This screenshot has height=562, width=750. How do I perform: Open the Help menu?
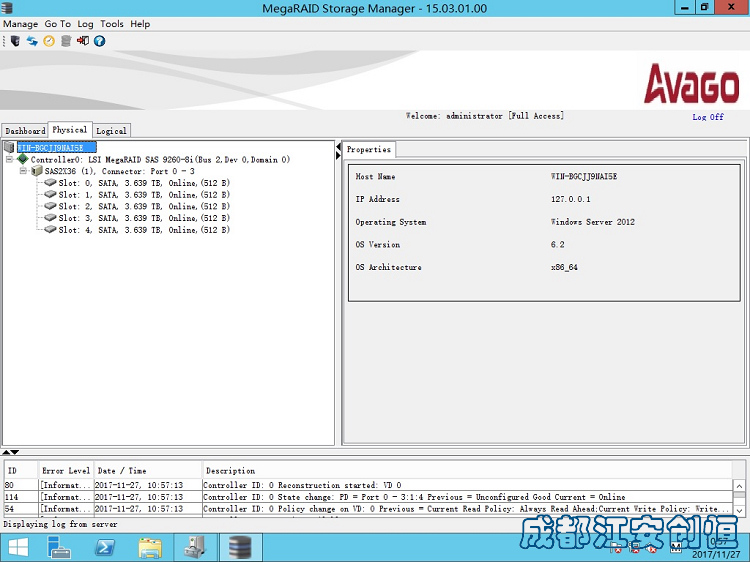tap(140, 24)
